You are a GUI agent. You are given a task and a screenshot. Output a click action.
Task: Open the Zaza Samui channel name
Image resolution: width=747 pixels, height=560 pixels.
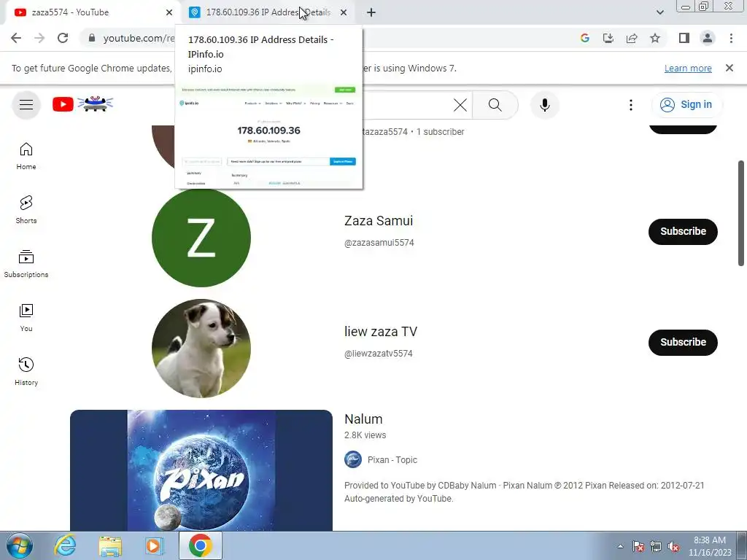(379, 221)
